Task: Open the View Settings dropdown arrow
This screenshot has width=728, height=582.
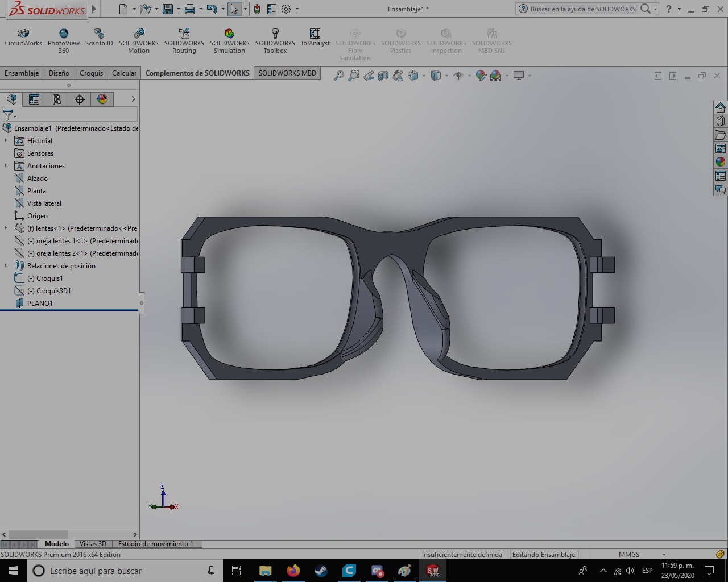Action: pyautogui.click(x=530, y=76)
